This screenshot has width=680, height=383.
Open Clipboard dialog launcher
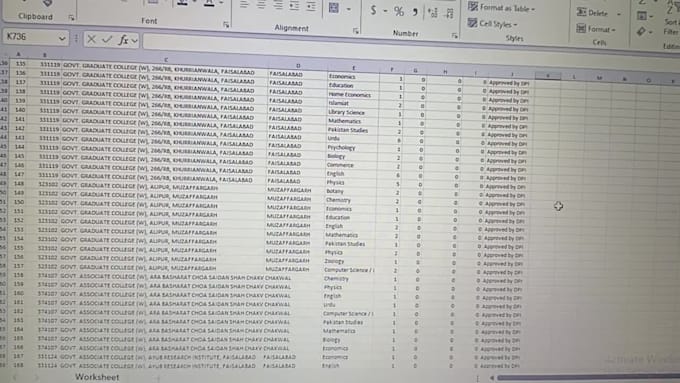coord(72,18)
